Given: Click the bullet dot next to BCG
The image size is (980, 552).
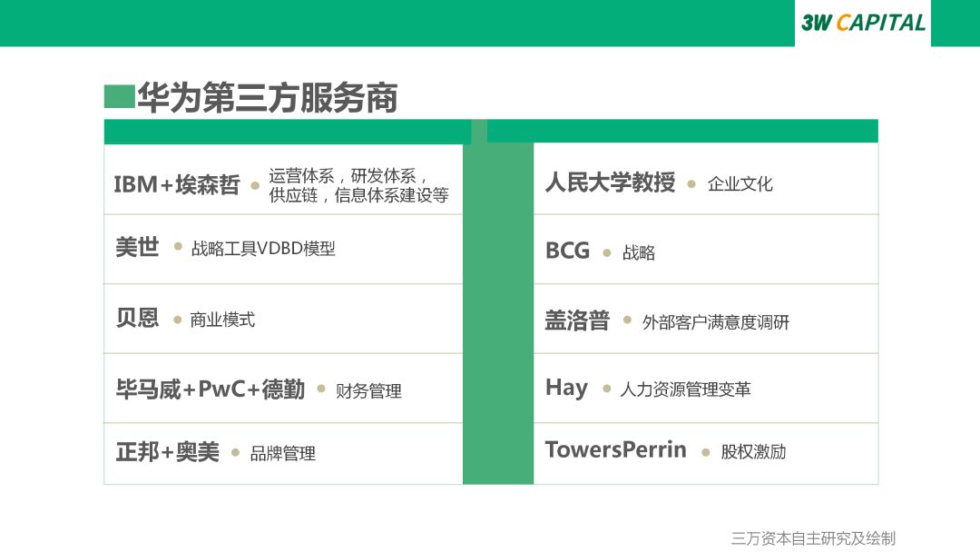Looking at the screenshot, I should coord(607,253).
